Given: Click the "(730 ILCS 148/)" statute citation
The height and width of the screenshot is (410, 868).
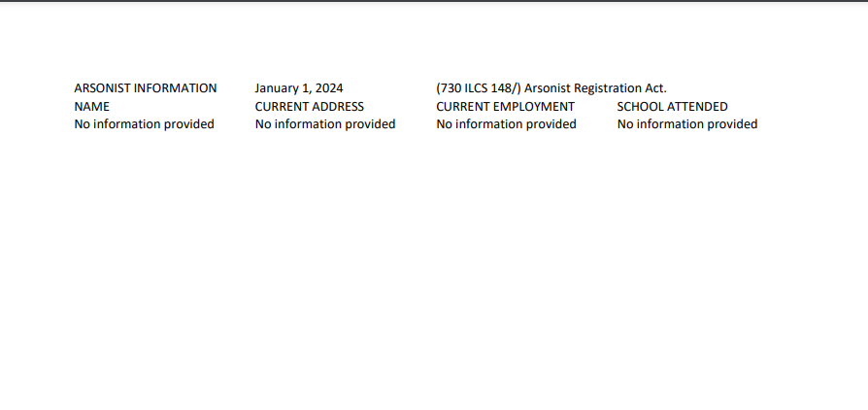Looking at the screenshot, I should [x=479, y=88].
